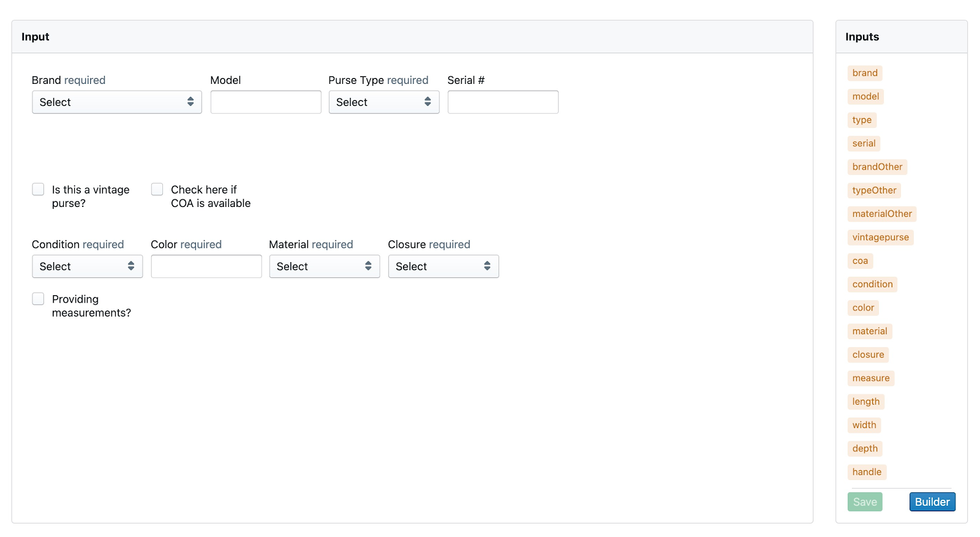
Task: Choose the typeOther tag in Inputs
Action: click(x=874, y=190)
